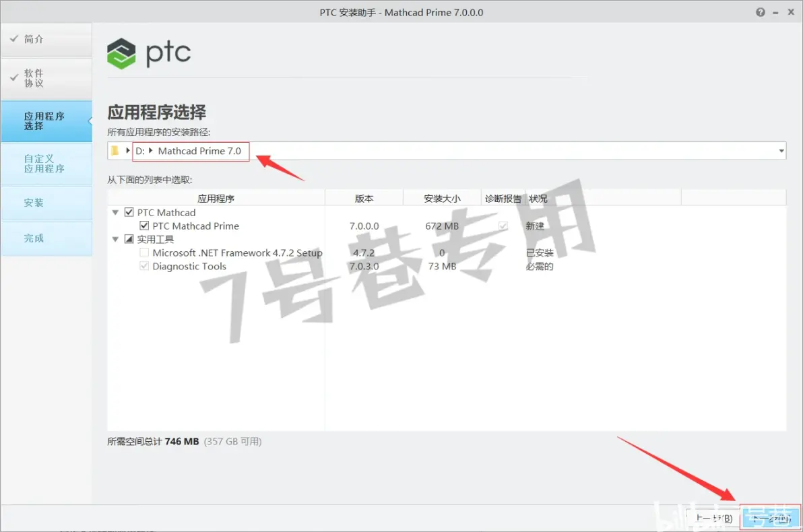Click the yellow folder icon in path bar
The width and height of the screenshot is (803, 532).
click(115, 151)
